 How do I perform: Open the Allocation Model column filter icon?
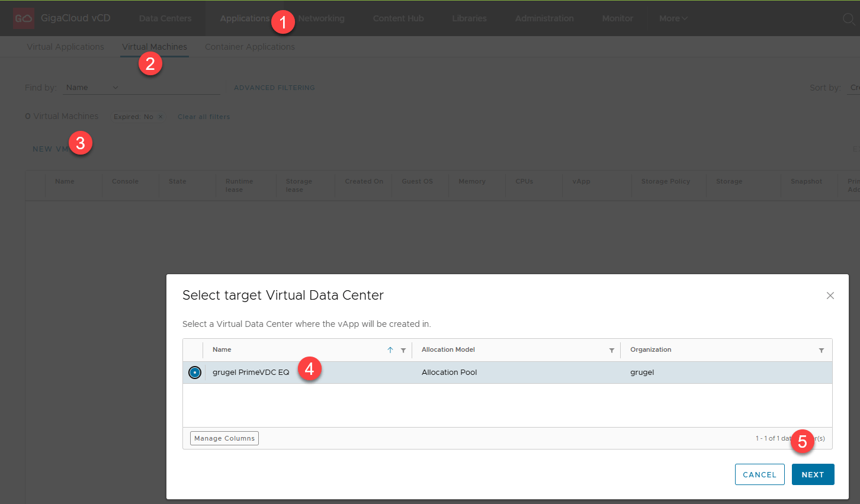click(x=612, y=351)
